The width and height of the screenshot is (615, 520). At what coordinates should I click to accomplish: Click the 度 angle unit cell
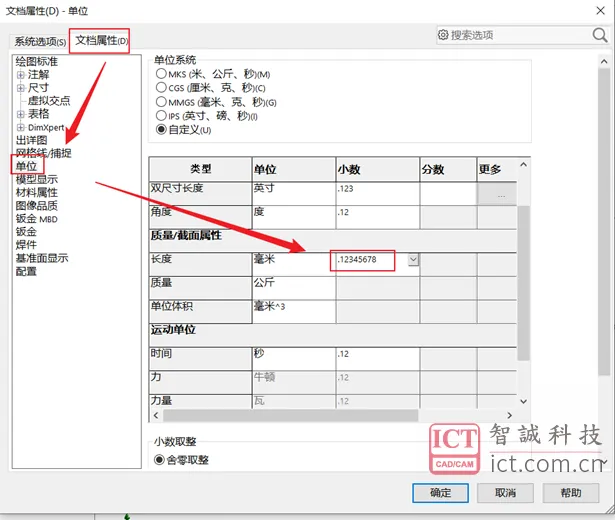294,217
